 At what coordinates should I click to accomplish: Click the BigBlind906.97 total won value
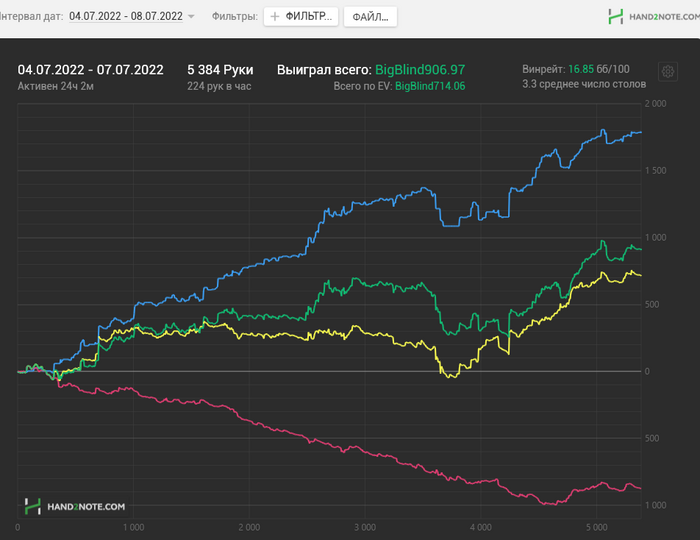click(x=420, y=70)
